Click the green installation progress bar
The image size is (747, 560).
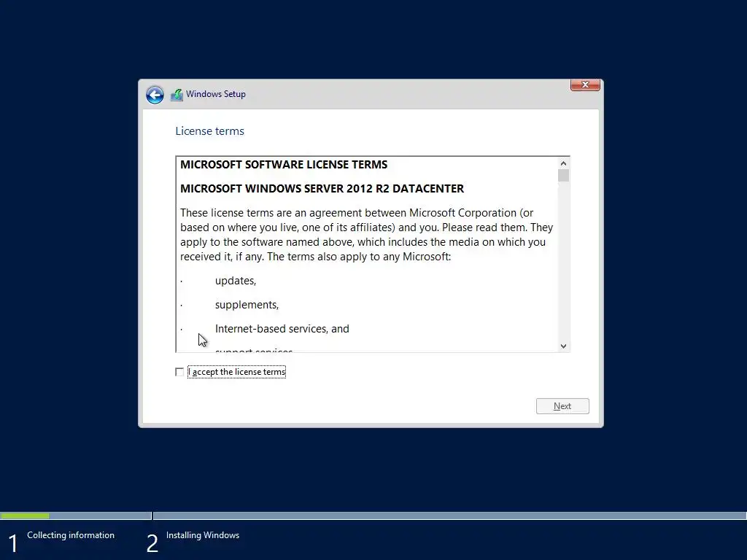(25, 516)
